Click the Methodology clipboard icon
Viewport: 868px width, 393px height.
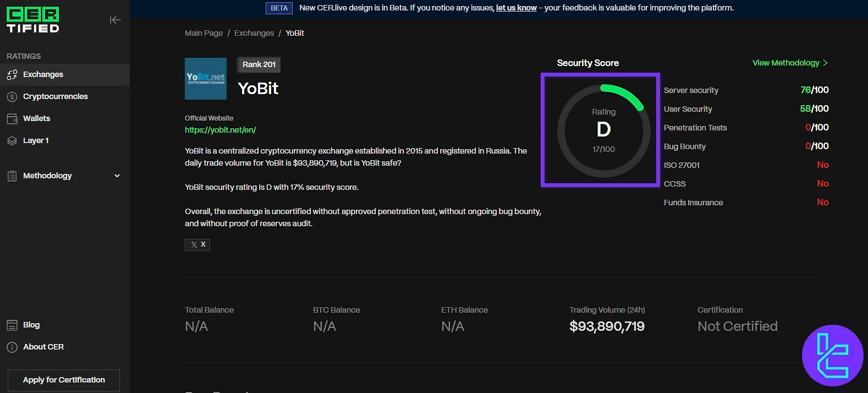click(x=12, y=176)
